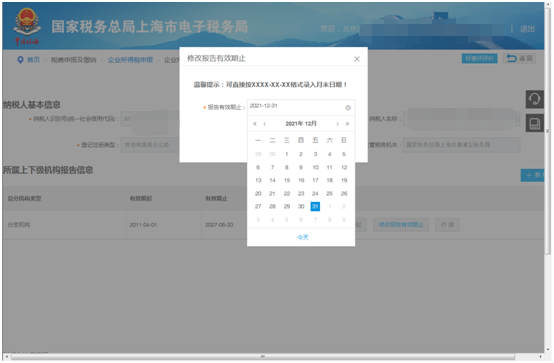Screen dimensions: 554x363
Task: Go to next month with single-right arrow
Action: tap(337, 124)
